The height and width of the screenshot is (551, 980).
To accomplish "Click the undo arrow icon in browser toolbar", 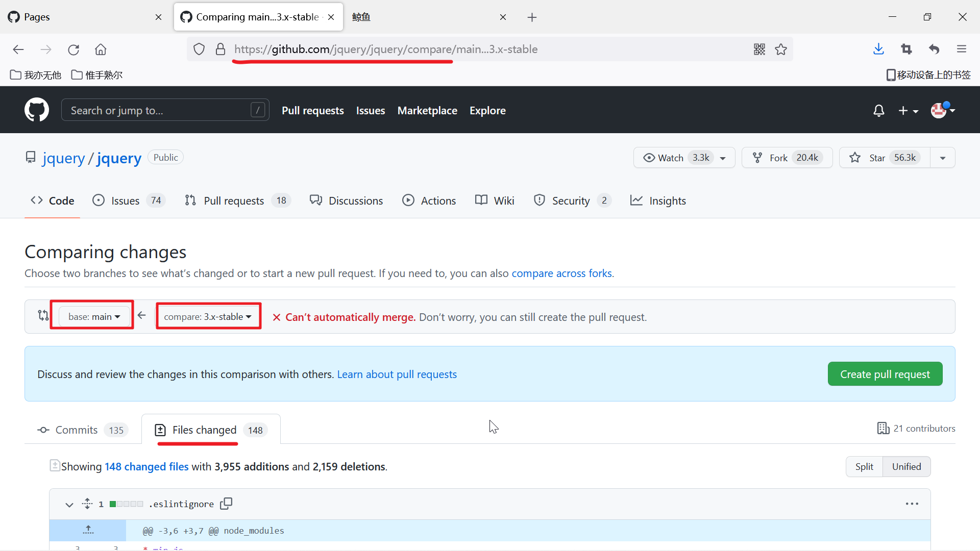I will pyautogui.click(x=934, y=49).
